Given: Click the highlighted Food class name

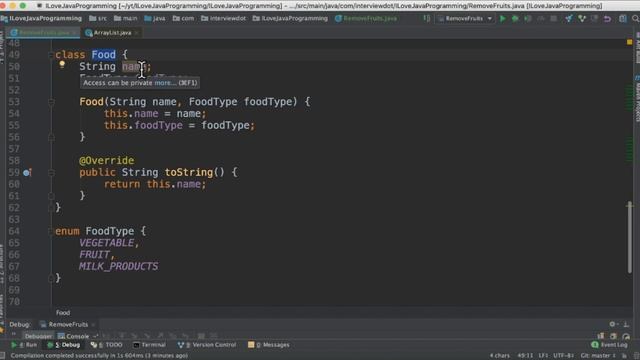Looking at the screenshot, I should pos(104,55).
